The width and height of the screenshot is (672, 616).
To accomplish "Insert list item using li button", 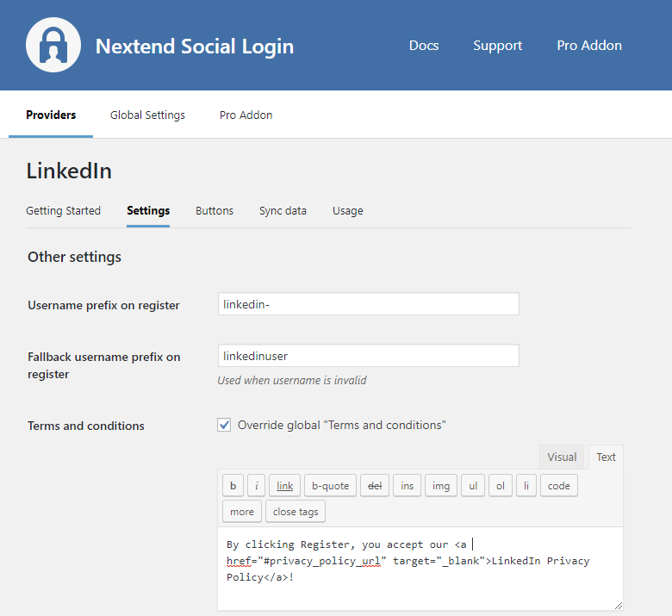I will [x=526, y=486].
